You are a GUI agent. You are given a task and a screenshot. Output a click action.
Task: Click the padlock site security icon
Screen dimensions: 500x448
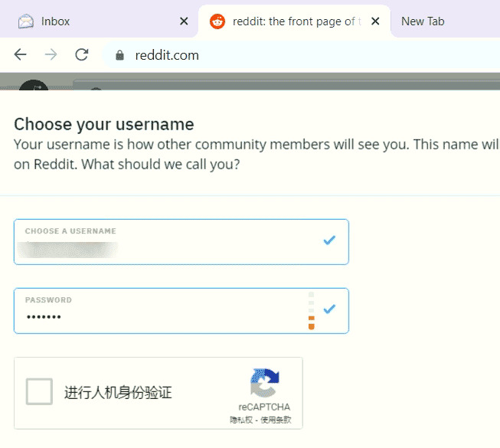[119, 55]
